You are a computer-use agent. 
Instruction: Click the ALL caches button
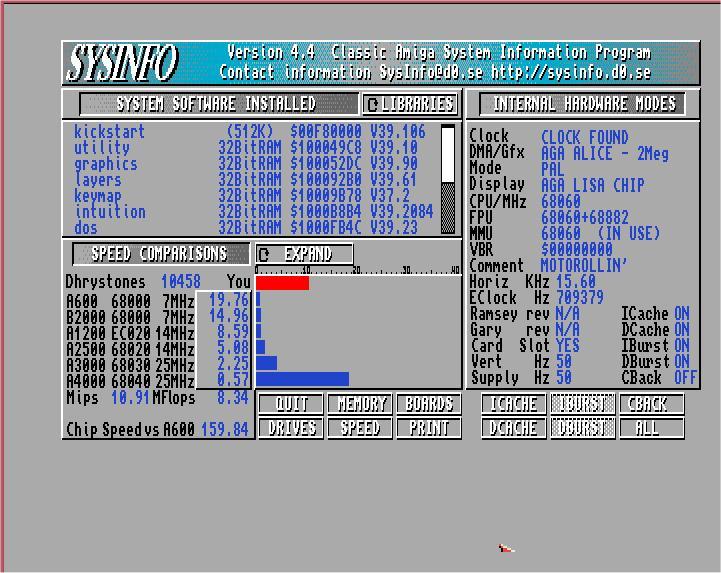click(x=652, y=428)
